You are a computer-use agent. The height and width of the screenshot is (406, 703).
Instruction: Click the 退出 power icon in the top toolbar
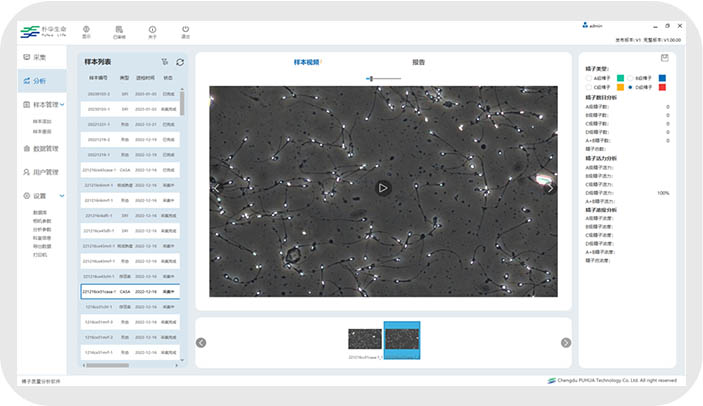[186, 30]
